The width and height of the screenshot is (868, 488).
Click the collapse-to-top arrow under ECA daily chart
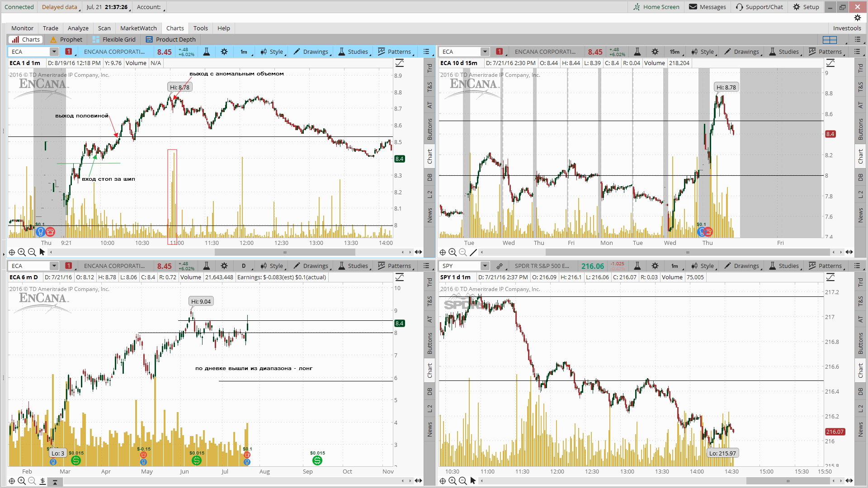[x=55, y=482]
